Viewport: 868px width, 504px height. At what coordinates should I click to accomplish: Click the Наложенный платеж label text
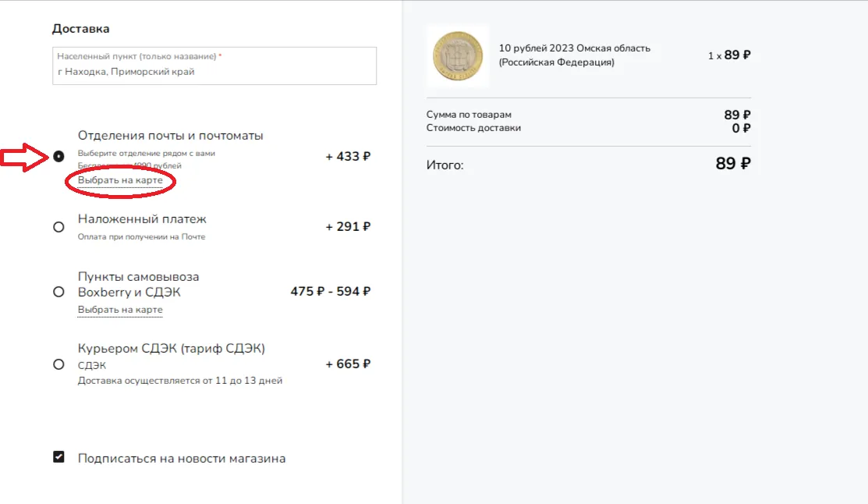click(x=142, y=219)
